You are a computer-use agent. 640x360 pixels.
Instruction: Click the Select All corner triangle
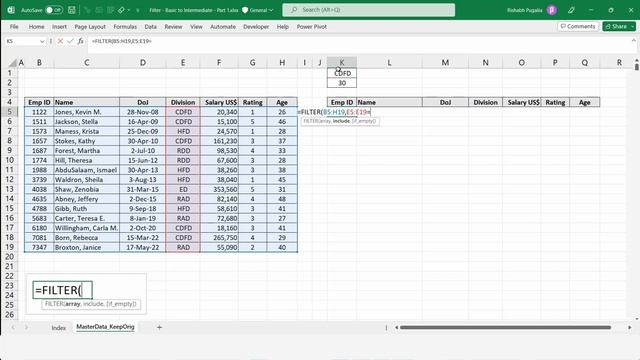click(x=13, y=62)
